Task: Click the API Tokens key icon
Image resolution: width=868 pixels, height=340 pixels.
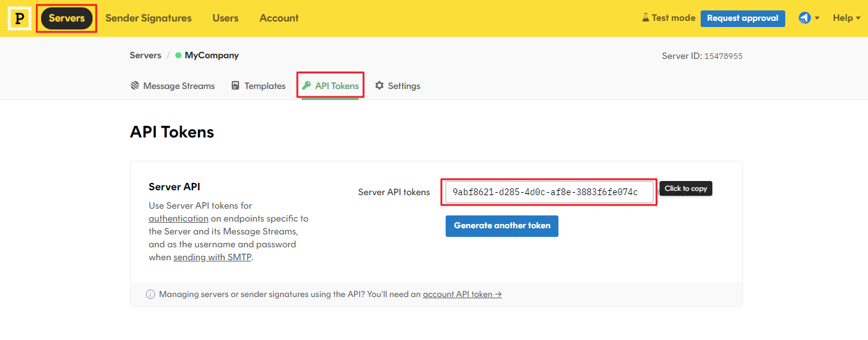Action: (306, 85)
